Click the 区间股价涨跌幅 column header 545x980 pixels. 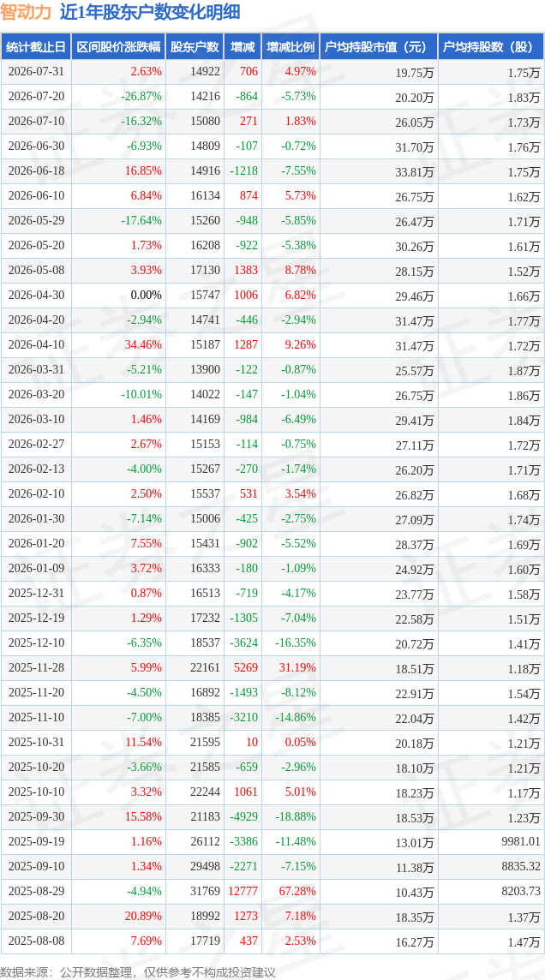pyautogui.click(x=118, y=47)
